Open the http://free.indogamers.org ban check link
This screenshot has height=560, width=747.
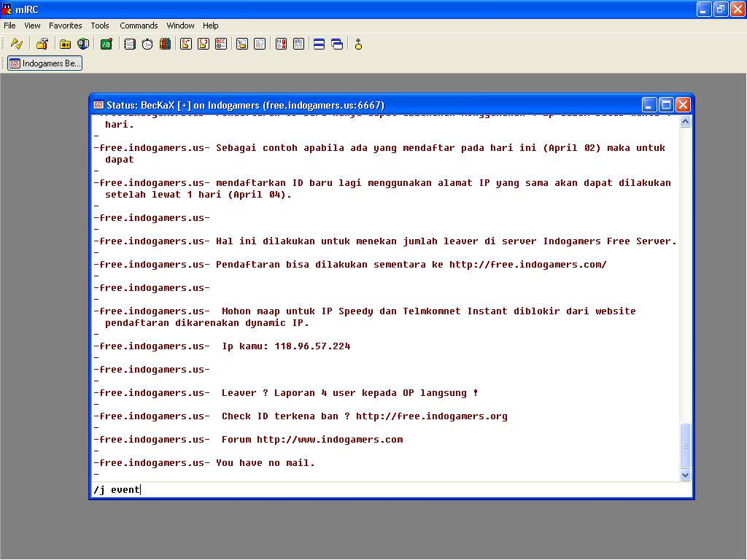[x=432, y=416]
